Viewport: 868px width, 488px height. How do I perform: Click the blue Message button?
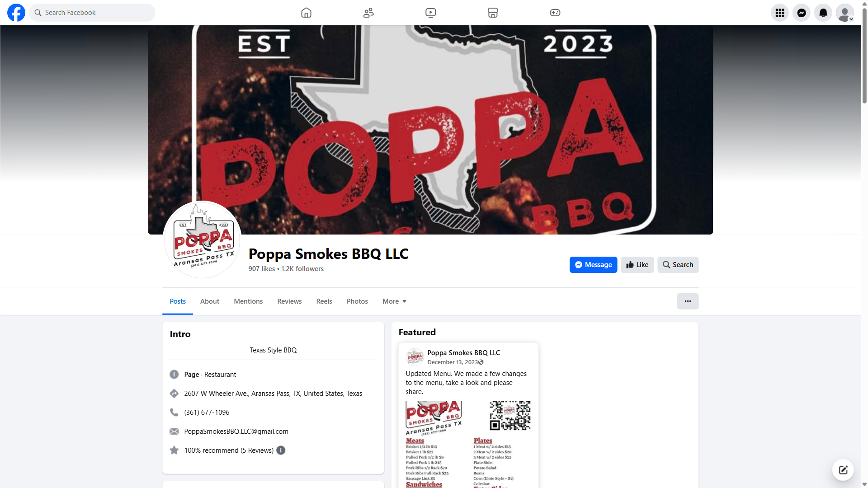tap(593, 265)
